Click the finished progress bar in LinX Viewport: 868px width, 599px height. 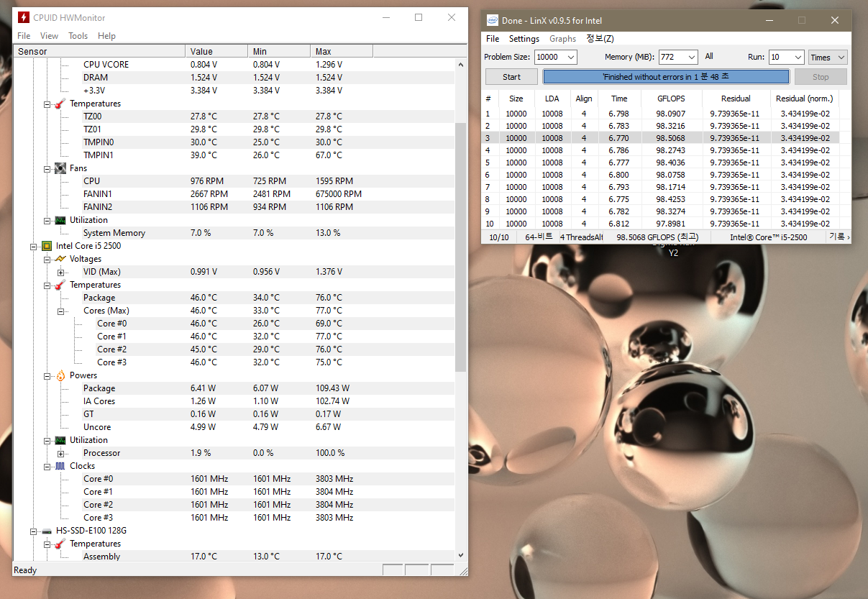click(665, 77)
